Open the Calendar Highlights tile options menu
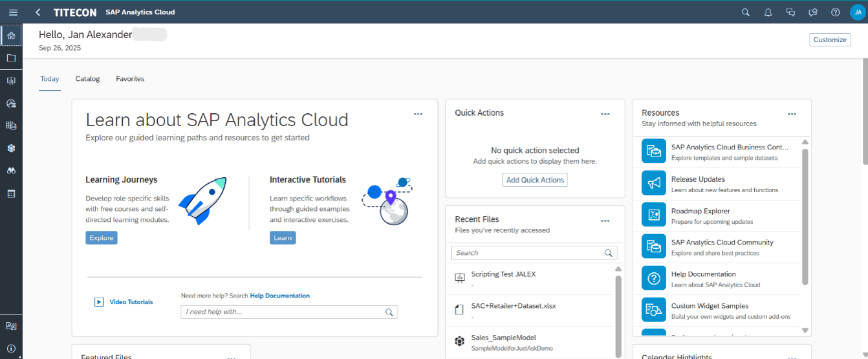 792,357
